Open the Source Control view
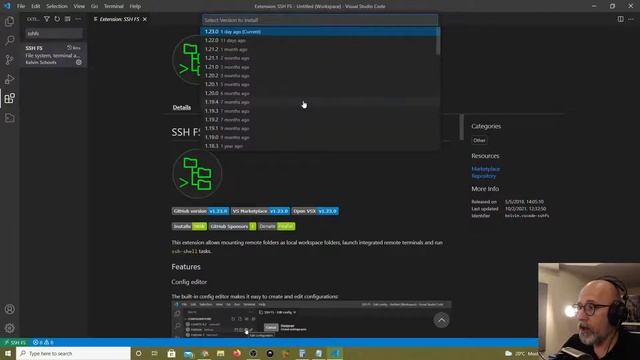Screen dimensions: 640x360 9,60
